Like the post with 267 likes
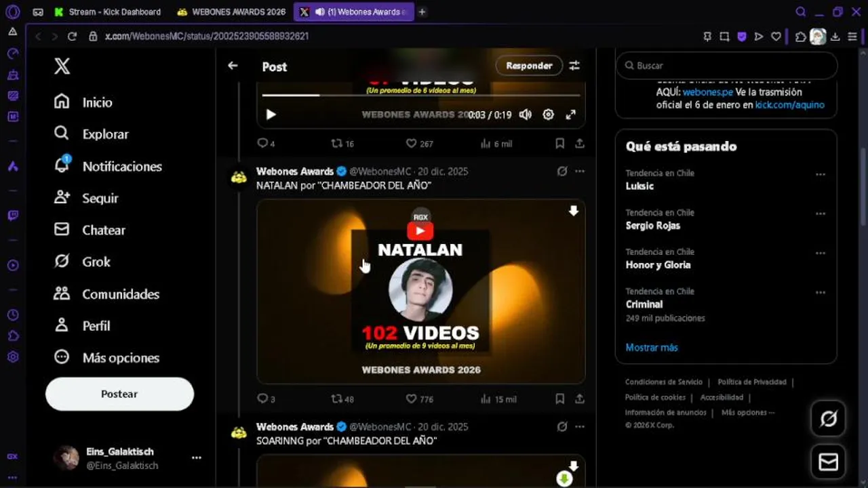 coord(419,144)
